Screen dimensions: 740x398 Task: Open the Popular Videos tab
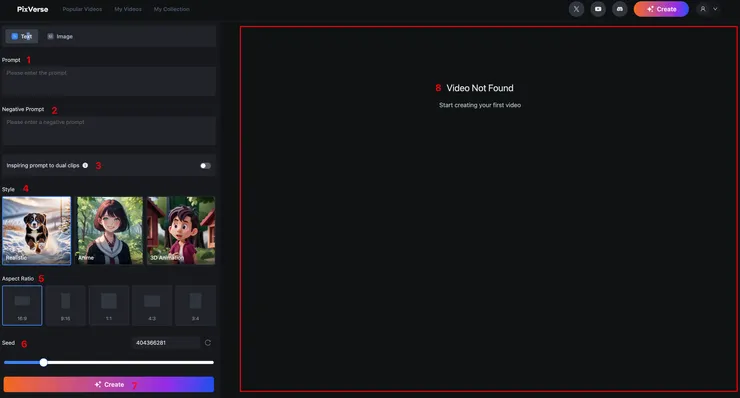point(82,9)
